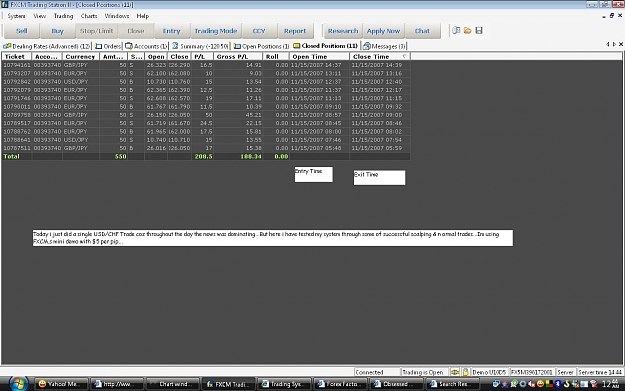Select ticket row 10791746

click(x=206, y=98)
